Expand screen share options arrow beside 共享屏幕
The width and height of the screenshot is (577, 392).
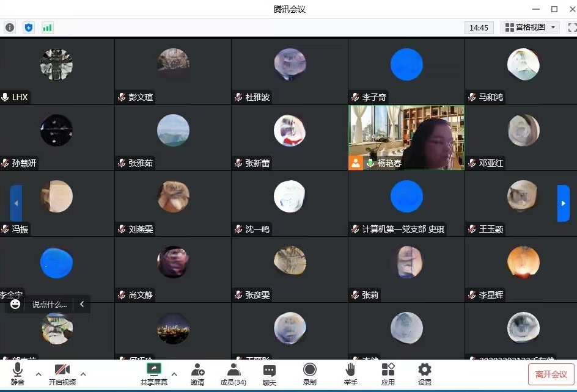[x=174, y=374]
